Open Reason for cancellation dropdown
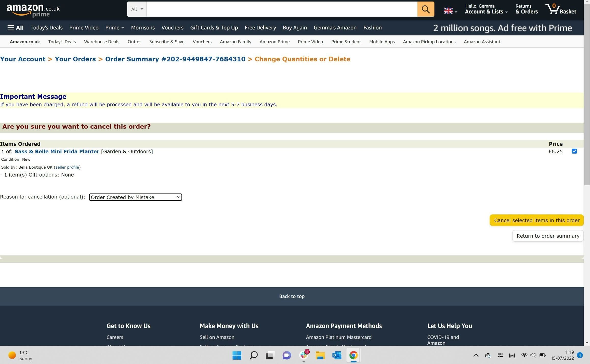Image resolution: width=590 pixels, height=364 pixels. pos(135,197)
